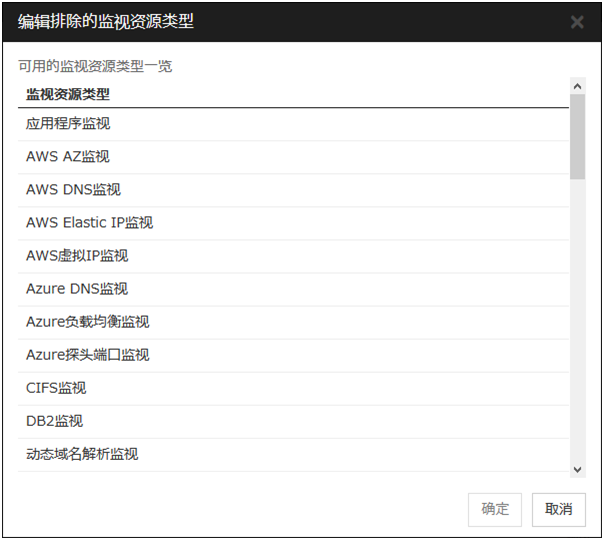The width and height of the screenshot is (604, 540).
Task: Click the empty scrollbar track below the thumb
Action: (x=577, y=320)
